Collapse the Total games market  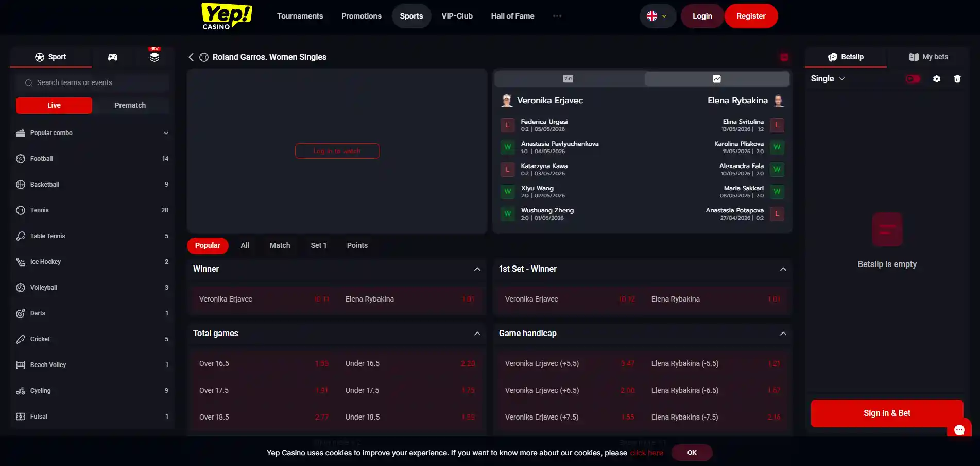[477, 334]
